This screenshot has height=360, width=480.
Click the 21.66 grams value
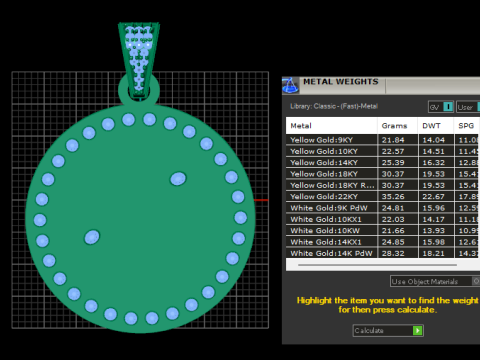point(393,231)
